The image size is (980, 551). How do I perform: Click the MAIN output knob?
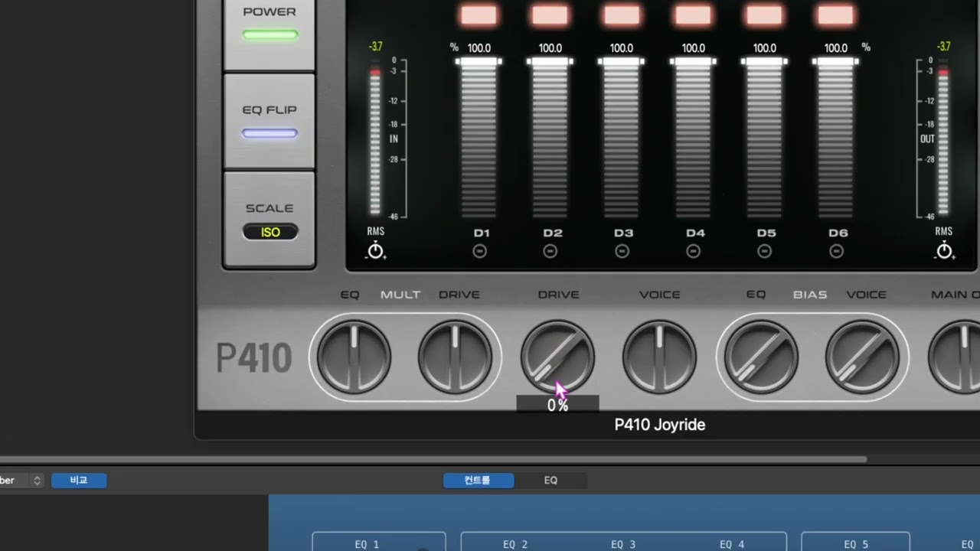(955, 357)
